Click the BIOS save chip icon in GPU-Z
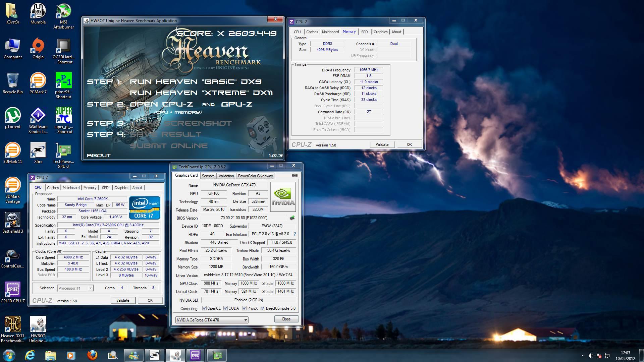The image size is (644, 362). [292, 218]
